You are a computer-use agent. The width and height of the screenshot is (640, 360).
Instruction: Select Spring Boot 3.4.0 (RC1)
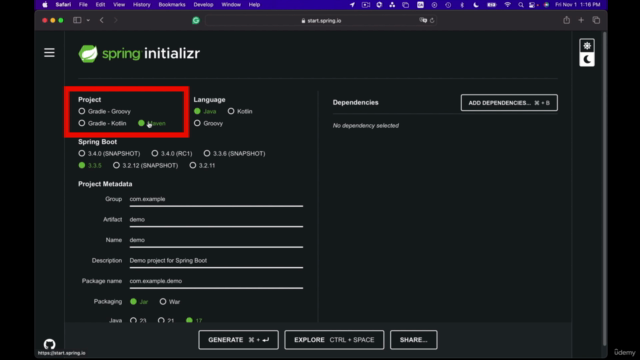172,153
